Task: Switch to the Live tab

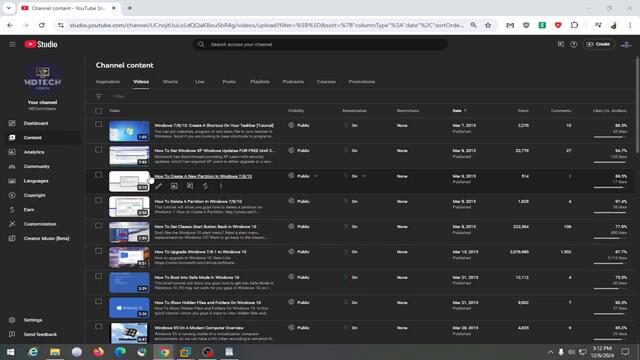Action: tap(200, 82)
